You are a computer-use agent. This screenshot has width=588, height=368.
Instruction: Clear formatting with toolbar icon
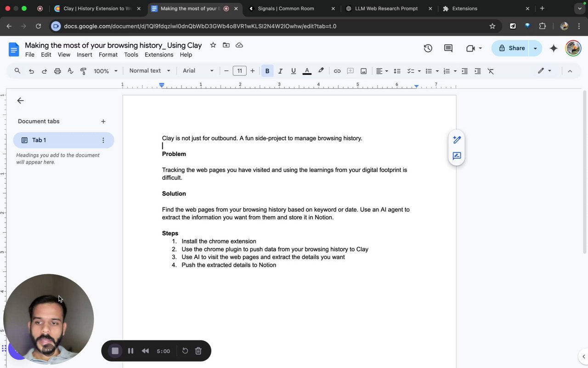click(x=491, y=71)
